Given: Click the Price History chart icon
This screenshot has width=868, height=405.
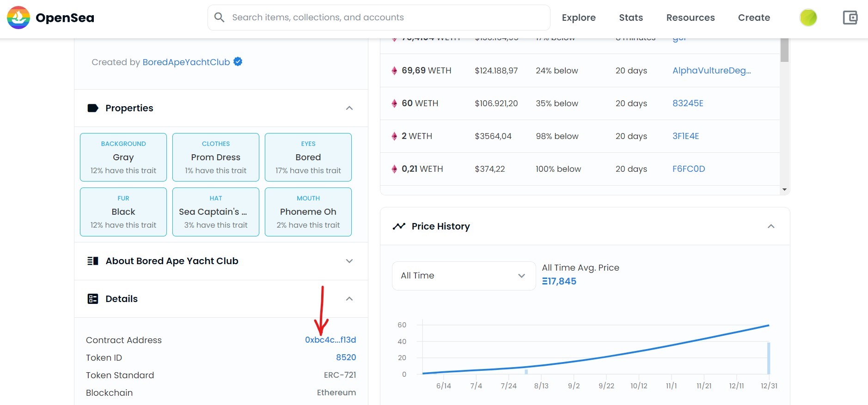Looking at the screenshot, I should point(399,226).
